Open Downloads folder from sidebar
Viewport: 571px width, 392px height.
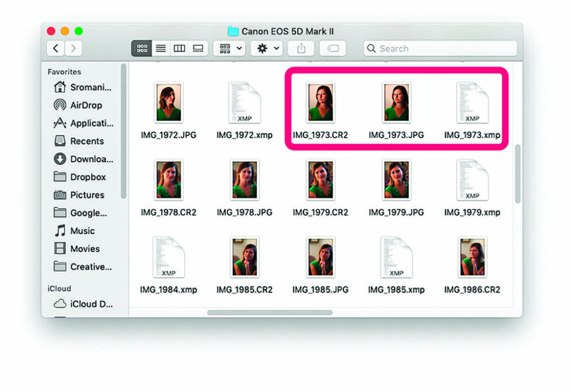(91, 159)
